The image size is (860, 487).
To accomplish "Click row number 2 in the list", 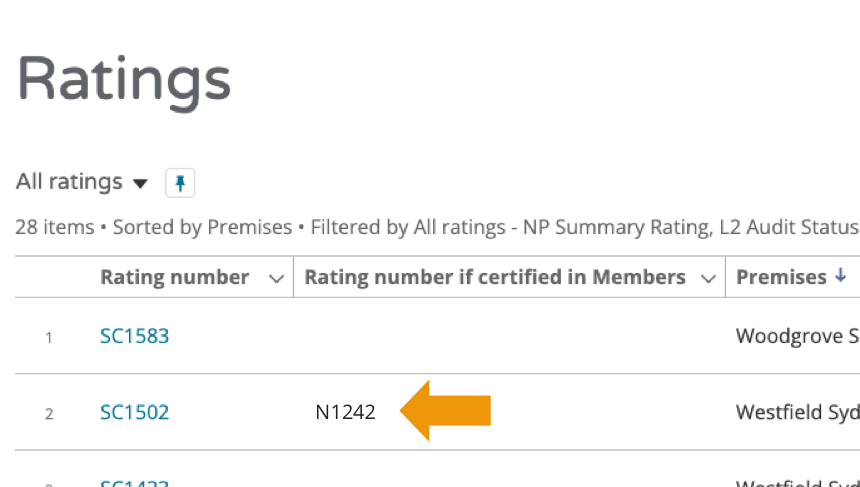I will tap(48, 413).
